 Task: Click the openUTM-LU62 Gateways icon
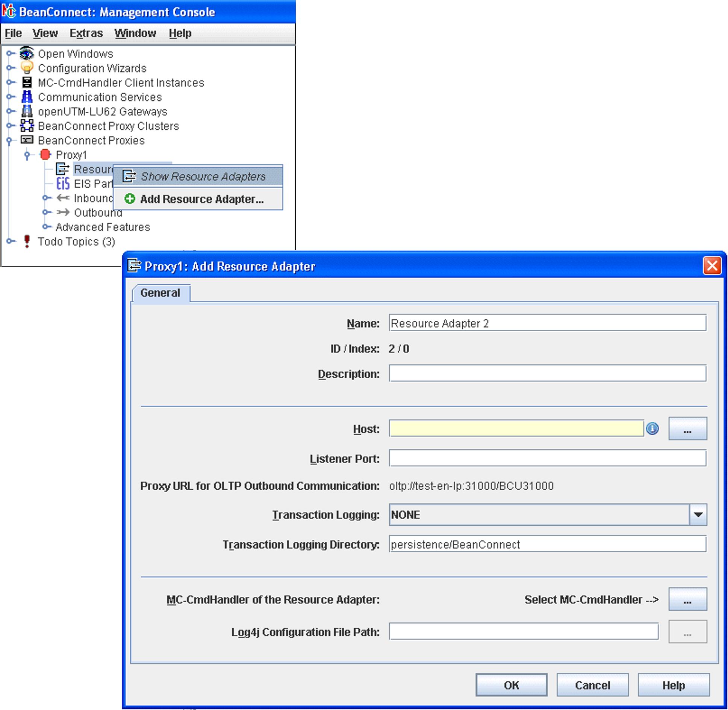[27, 111]
